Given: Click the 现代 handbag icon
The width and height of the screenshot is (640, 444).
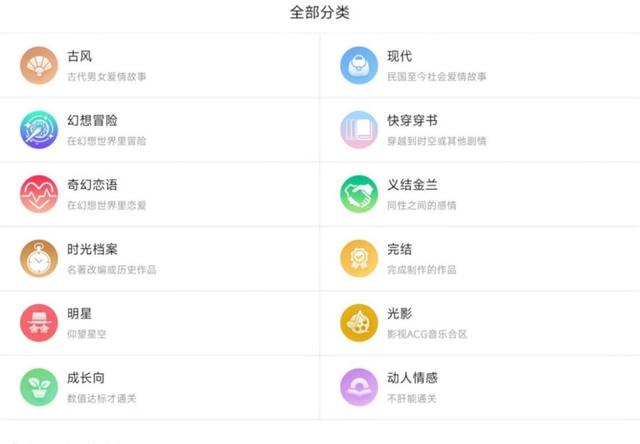Looking at the screenshot, I should coord(359,66).
